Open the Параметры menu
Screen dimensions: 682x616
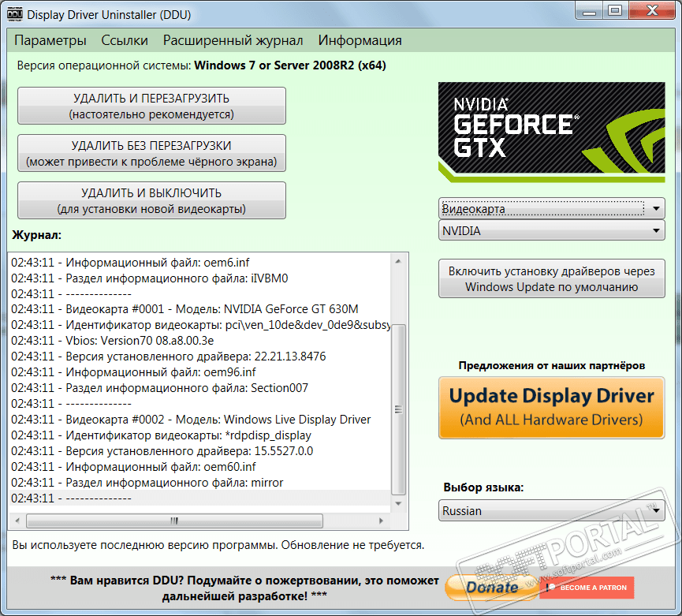point(50,40)
